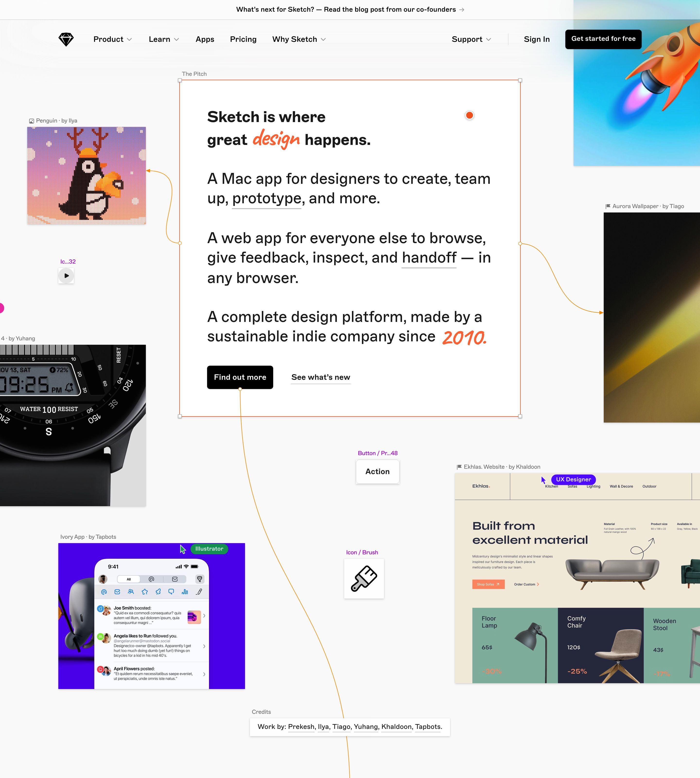This screenshot has width=700, height=778.
Task: Open the Penguin artwork thumbnail
Action: pos(87,176)
